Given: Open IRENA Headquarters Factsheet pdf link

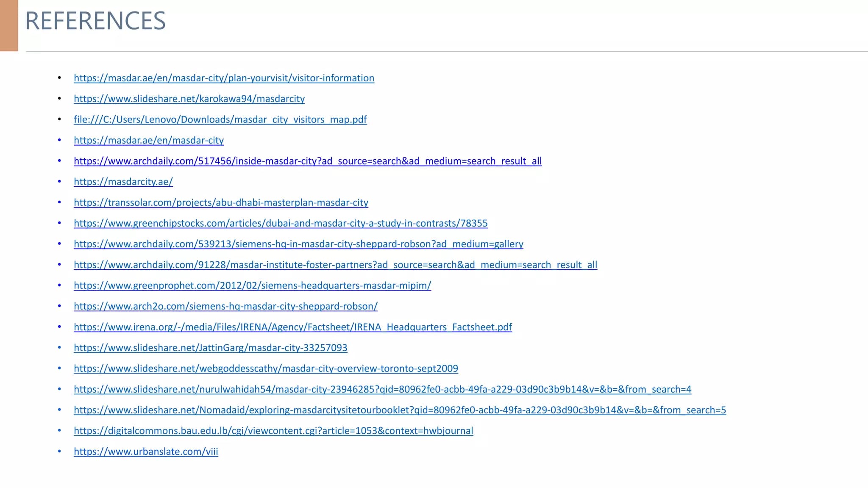Looking at the screenshot, I should [x=293, y=327].
